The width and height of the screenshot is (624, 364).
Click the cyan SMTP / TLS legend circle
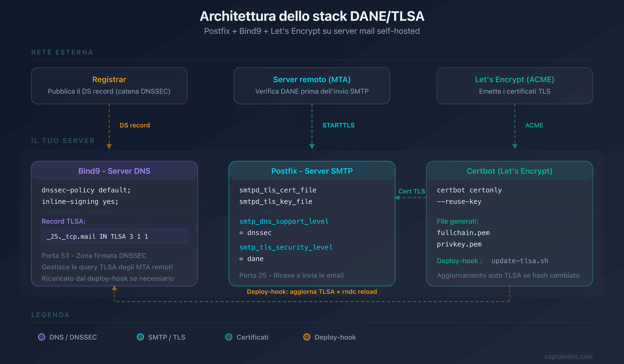pos(140,337)
